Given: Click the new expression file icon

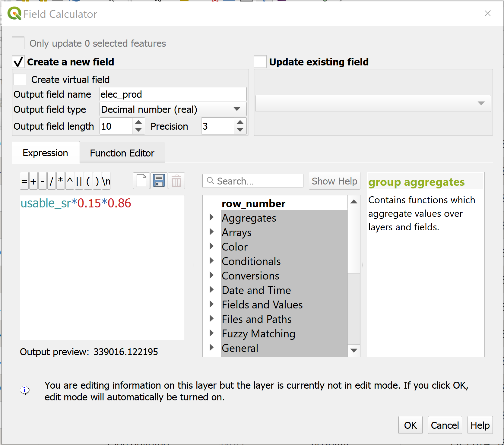Looking at the screenshot, I should 141,181.
